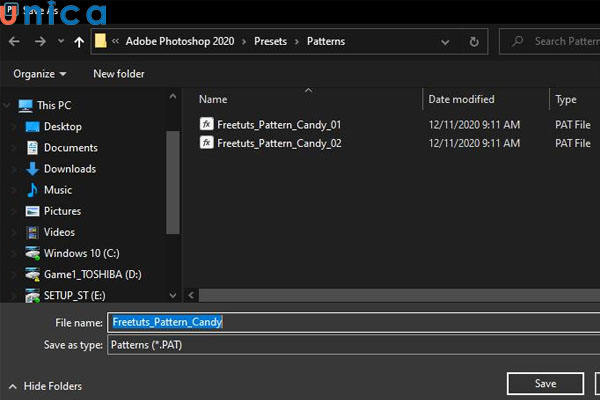
Task: Open recent locations dropdown arrow
Action: [61, 41]
